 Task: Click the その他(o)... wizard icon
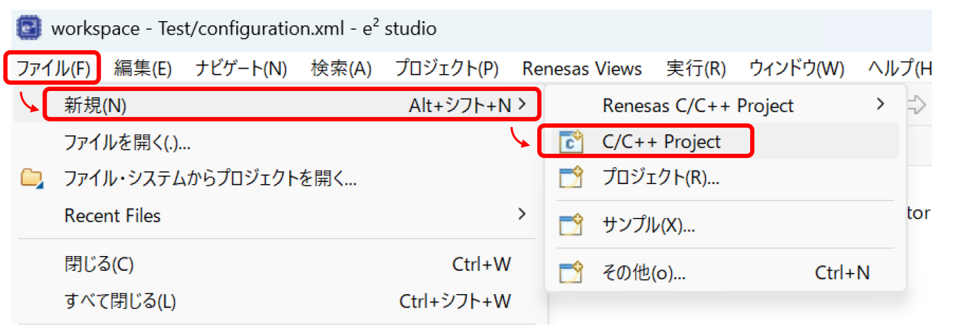click(570, 272)
